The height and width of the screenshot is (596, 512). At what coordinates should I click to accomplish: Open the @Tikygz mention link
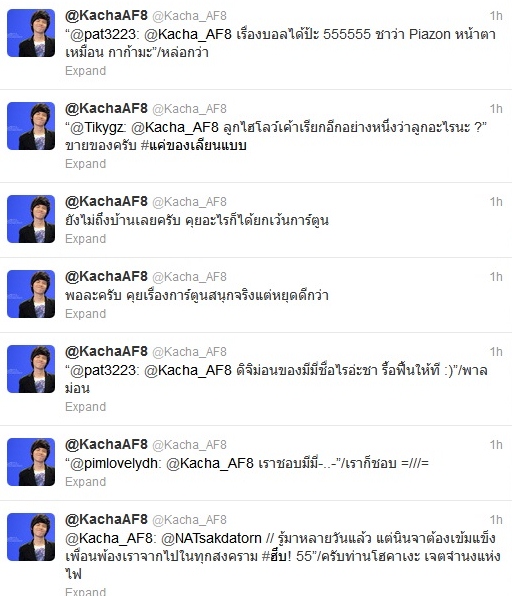pos(96,127)
